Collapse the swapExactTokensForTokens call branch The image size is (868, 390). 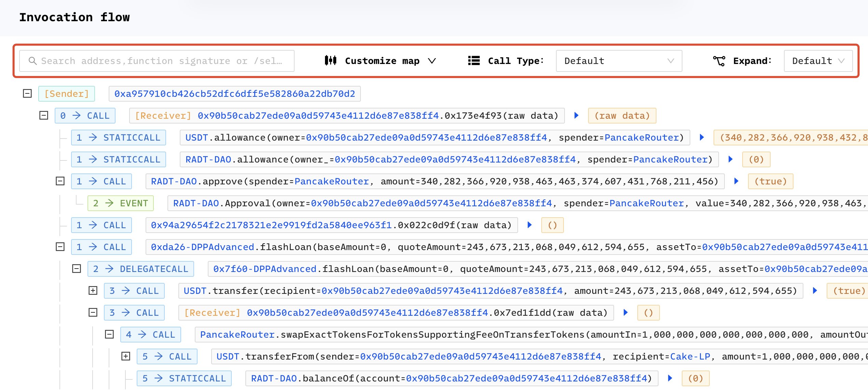[109, 335]
